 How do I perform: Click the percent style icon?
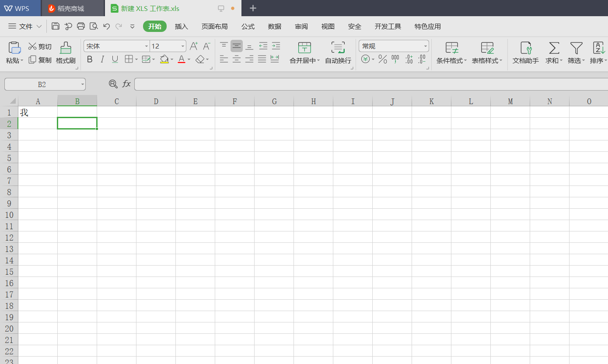383,59
